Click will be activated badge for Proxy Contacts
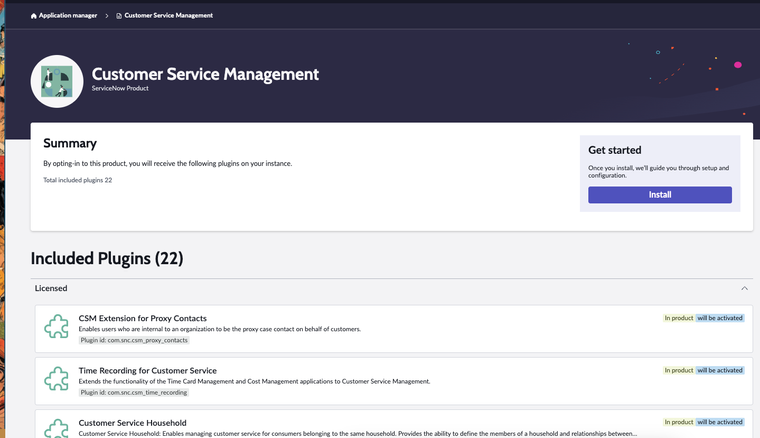760x438 pixels. point(720,318)
